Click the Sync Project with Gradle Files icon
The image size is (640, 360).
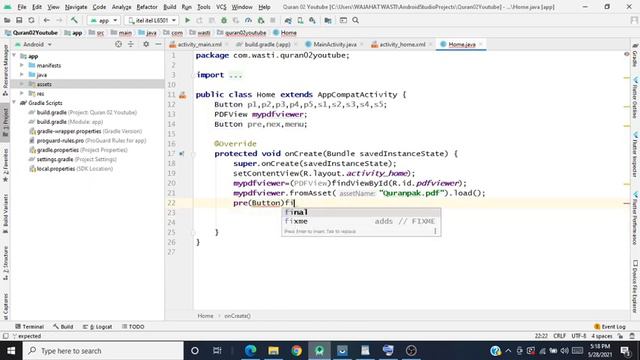288,20
